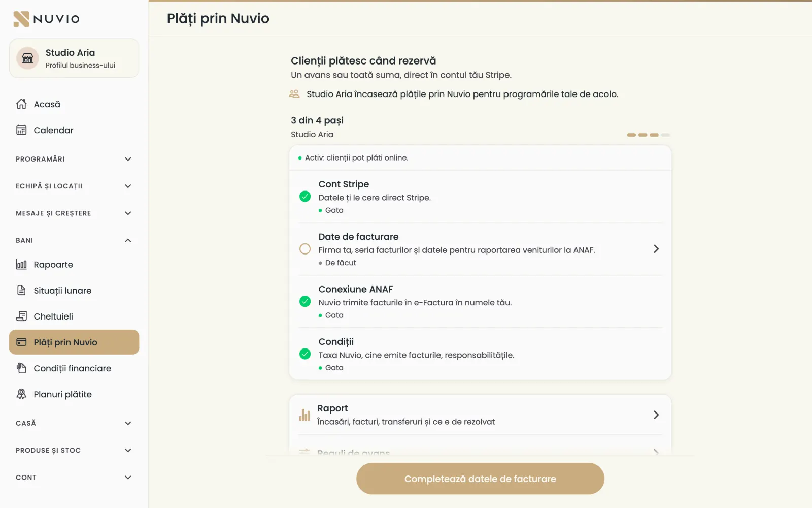Open Calendar from the sidebar
Screen dimensions: 812x508
(74, 130)
